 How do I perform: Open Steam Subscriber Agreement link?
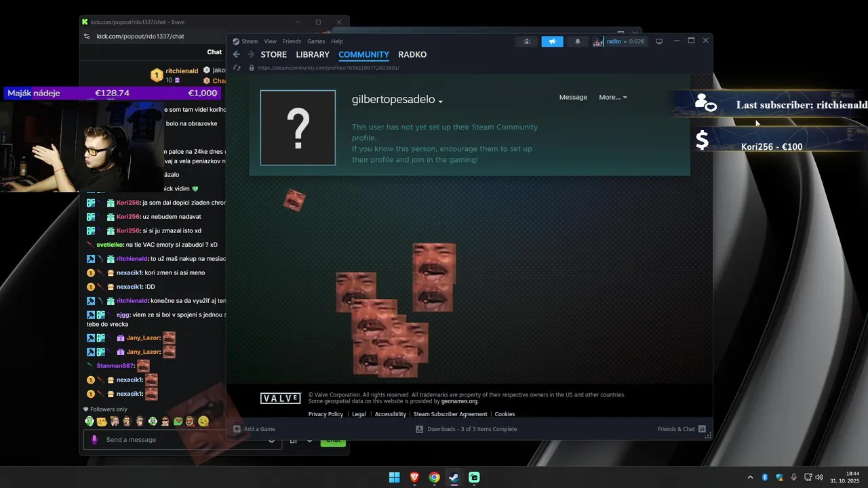click(x=450, y=414)
